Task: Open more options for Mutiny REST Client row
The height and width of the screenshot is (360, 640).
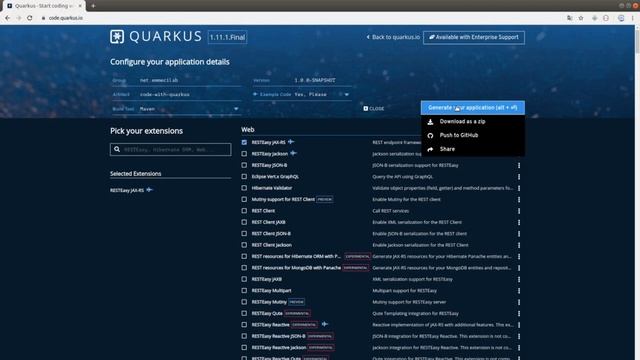Action: coord(519,200)
